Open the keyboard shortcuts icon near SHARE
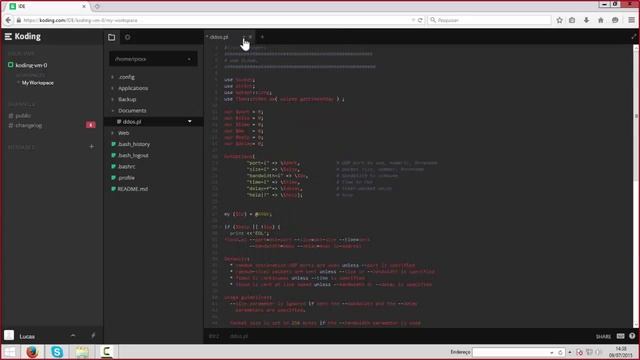Screen dimensions: 640x360 (x=620, y=336)
